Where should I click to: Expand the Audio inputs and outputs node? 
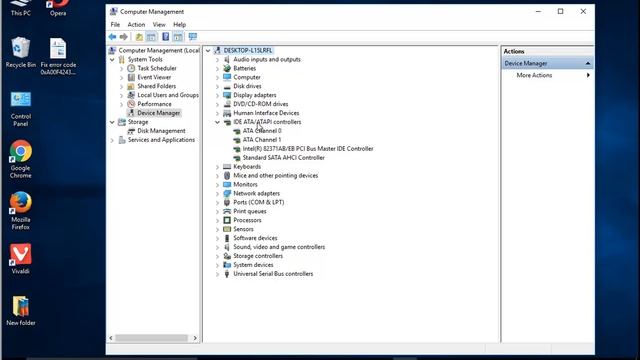217,60
